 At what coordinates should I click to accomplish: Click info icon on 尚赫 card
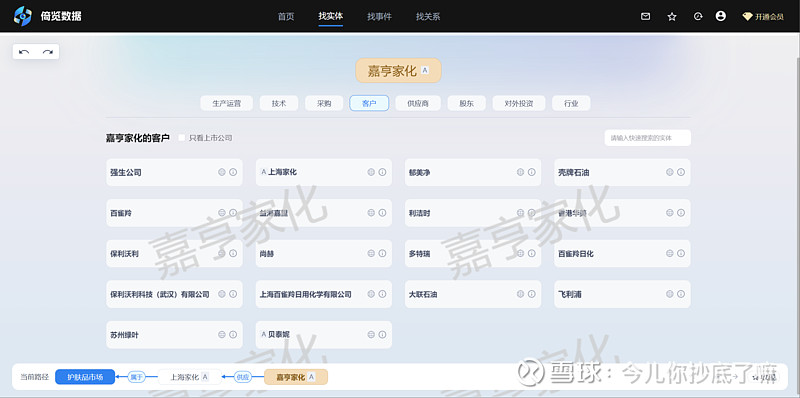[x=382, y=254]
